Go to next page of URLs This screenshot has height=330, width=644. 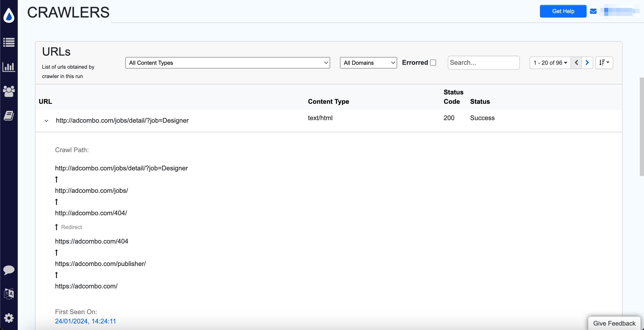587,63
